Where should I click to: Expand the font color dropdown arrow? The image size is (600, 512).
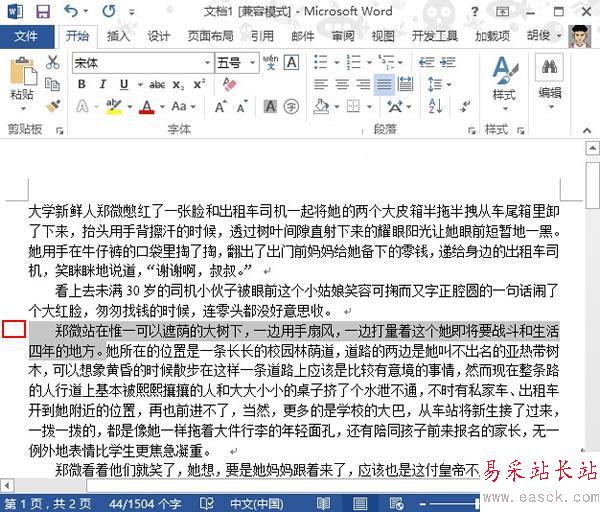point(162,106)
